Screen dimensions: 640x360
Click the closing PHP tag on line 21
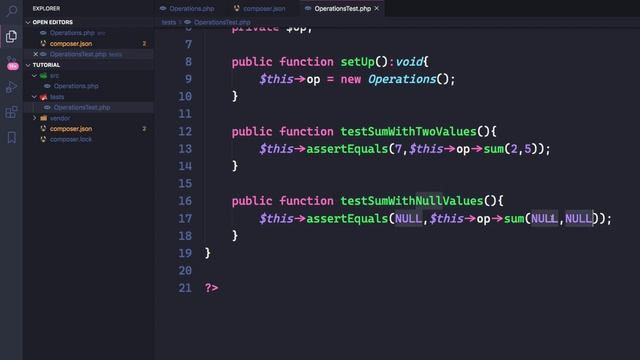tap(211, 288)
